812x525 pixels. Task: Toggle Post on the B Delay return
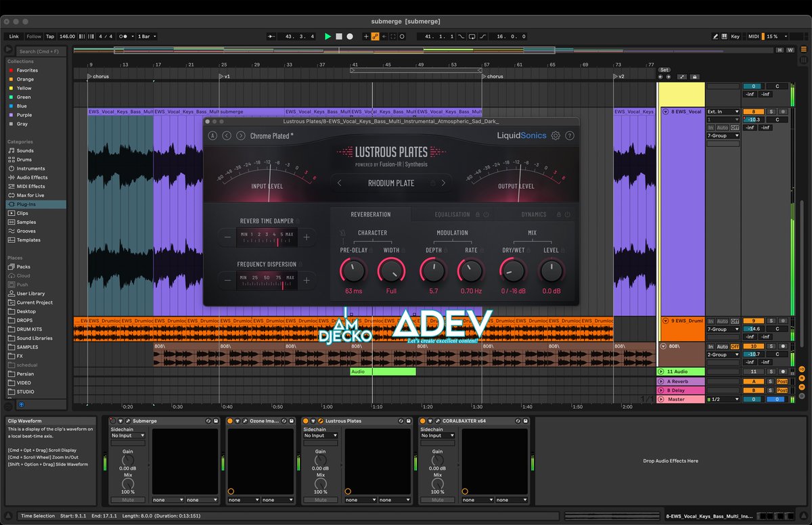pyautogui.click(x=782, y=390)
